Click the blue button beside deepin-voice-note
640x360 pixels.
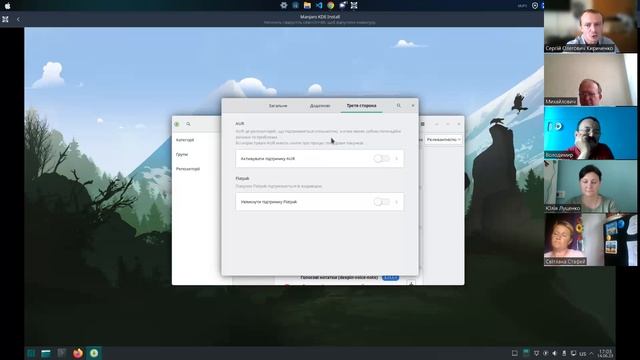tap(390, 278)
